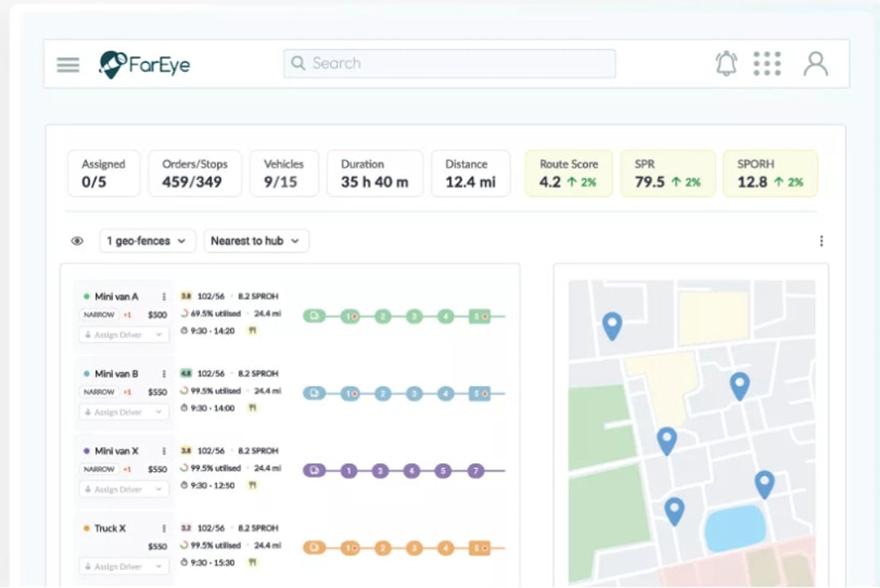Select the Route Score metric card

click(x=568, y=174)
